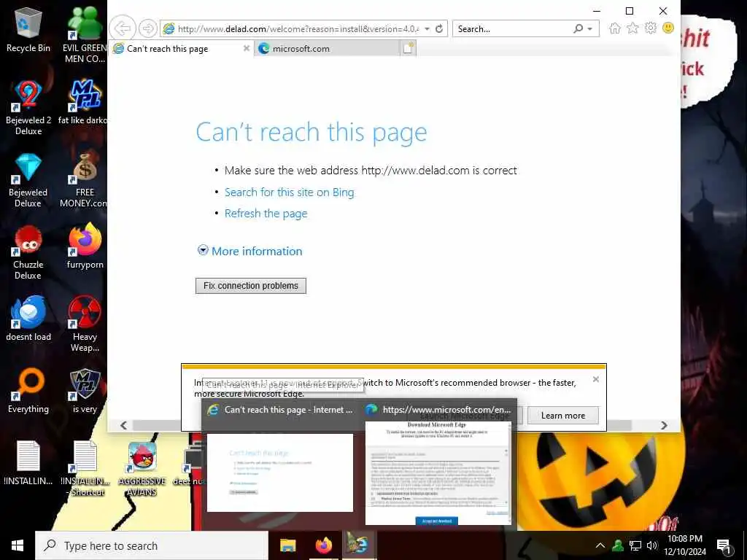
Task: Open the address bar autocomplete dropdown arrow
Action: tap(427, 29)
